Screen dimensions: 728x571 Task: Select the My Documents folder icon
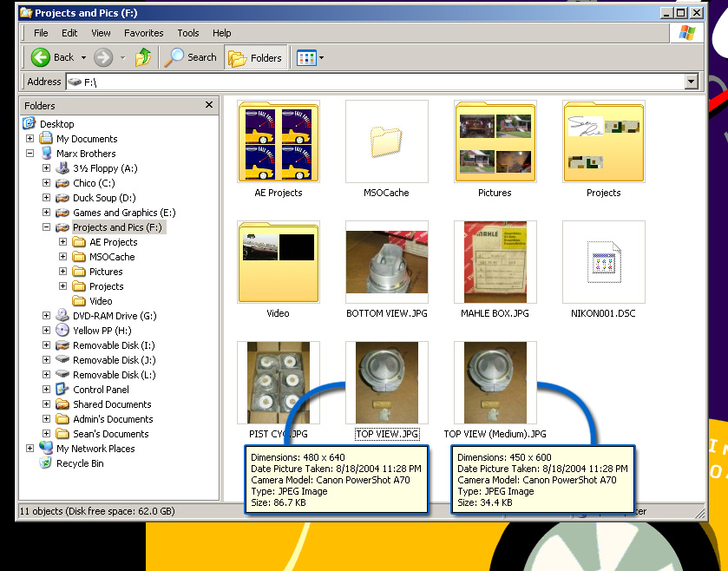click(45, 138)
